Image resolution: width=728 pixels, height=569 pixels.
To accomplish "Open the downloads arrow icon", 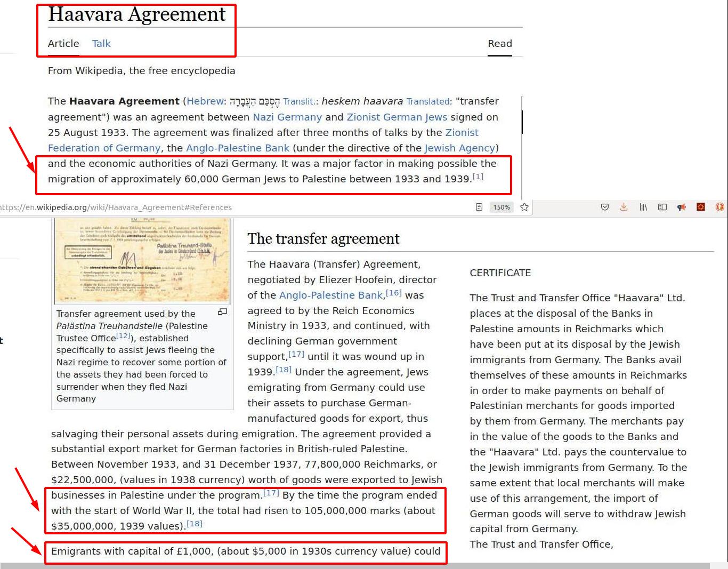I will [624, 207].
